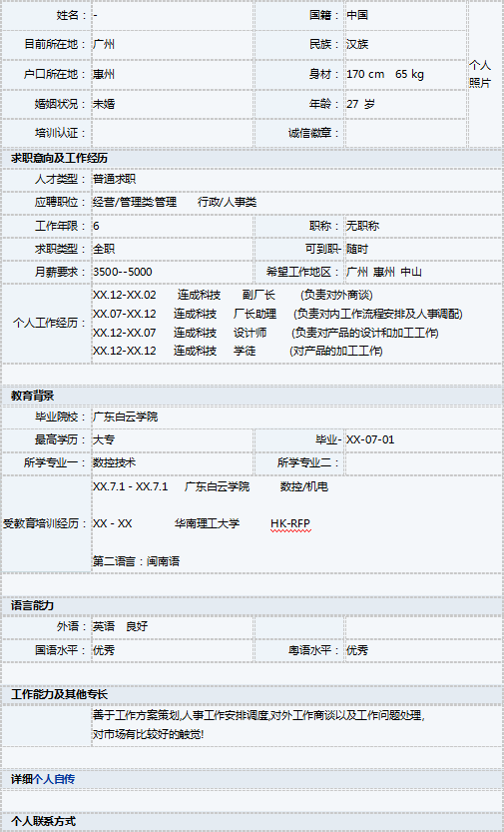The width and height of the screenshot is (504, 832).
Task: Click the 惠州 household registration value
Action: tap(104, 74)
